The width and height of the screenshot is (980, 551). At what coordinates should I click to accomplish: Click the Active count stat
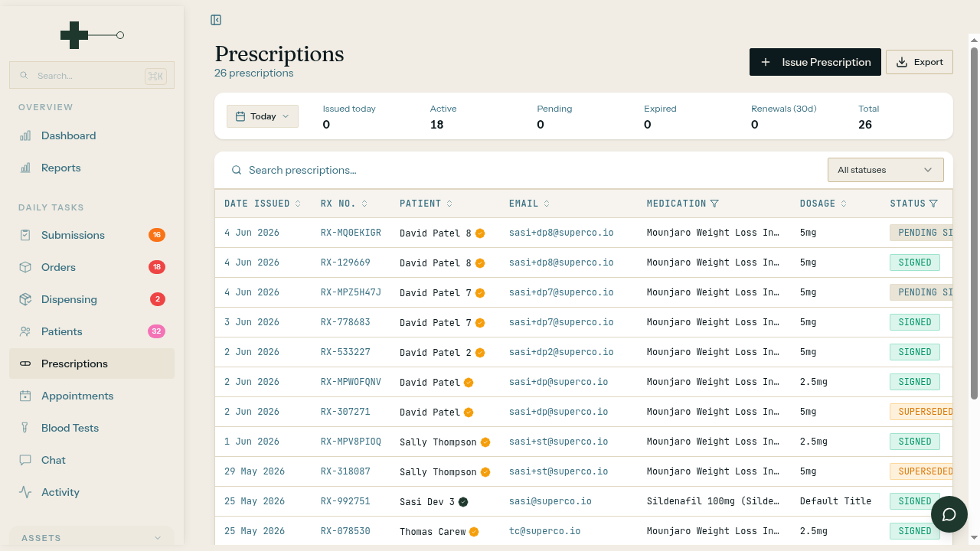pyautogui.click(x=443, y=117)
